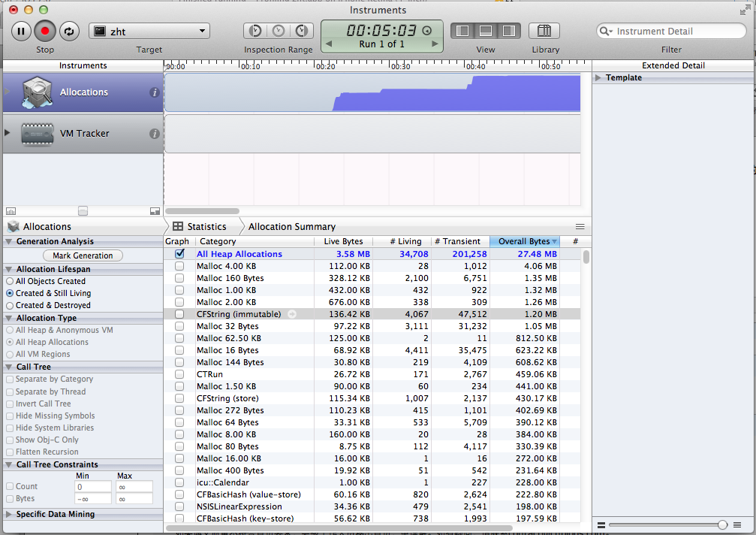Click the rightmost icon below the instruments list
The image size is (756, 535).
click(x=155, y=211)
